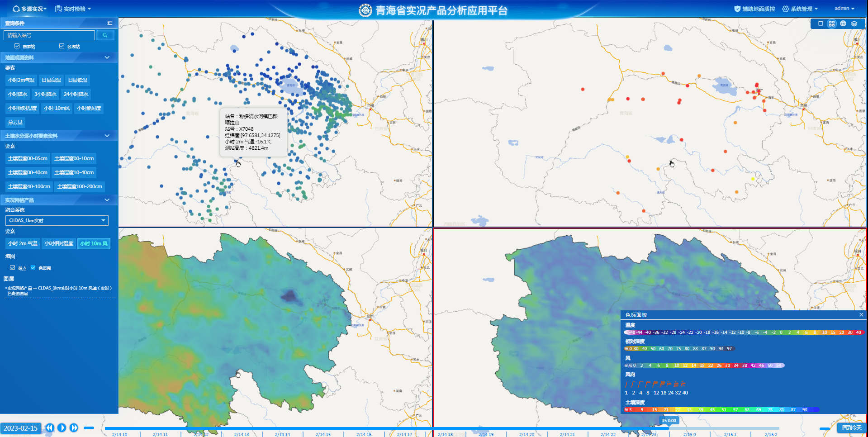Click the 相对湿度 color scale bar
This screenshot has width=868, height=437.
click(x=679, y=348)
